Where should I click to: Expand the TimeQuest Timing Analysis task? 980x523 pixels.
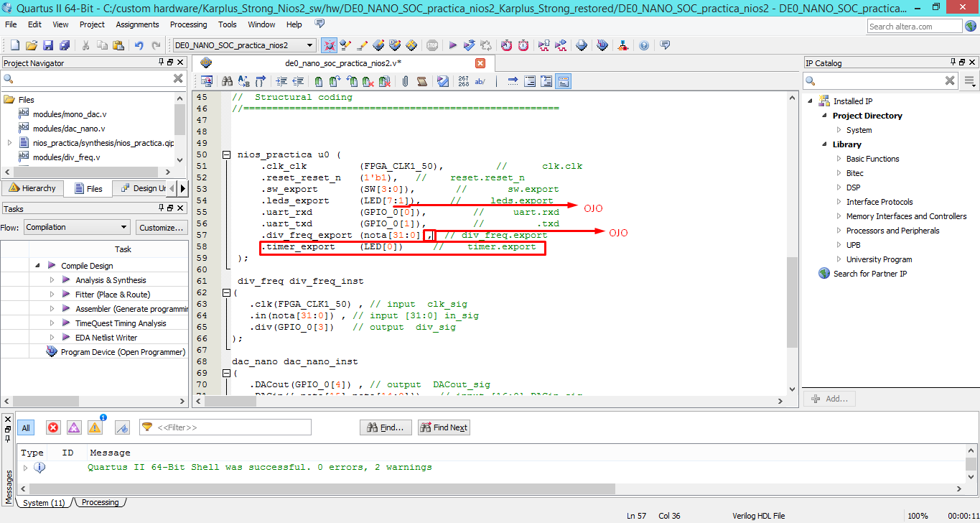(x=52, y=323)
